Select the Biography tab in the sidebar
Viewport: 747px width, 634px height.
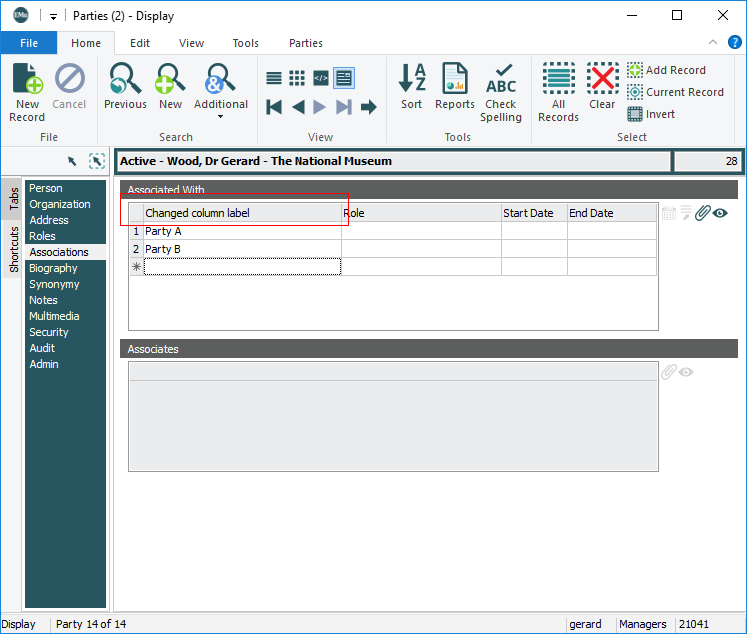pyautogui.click(x=53, y=268)
